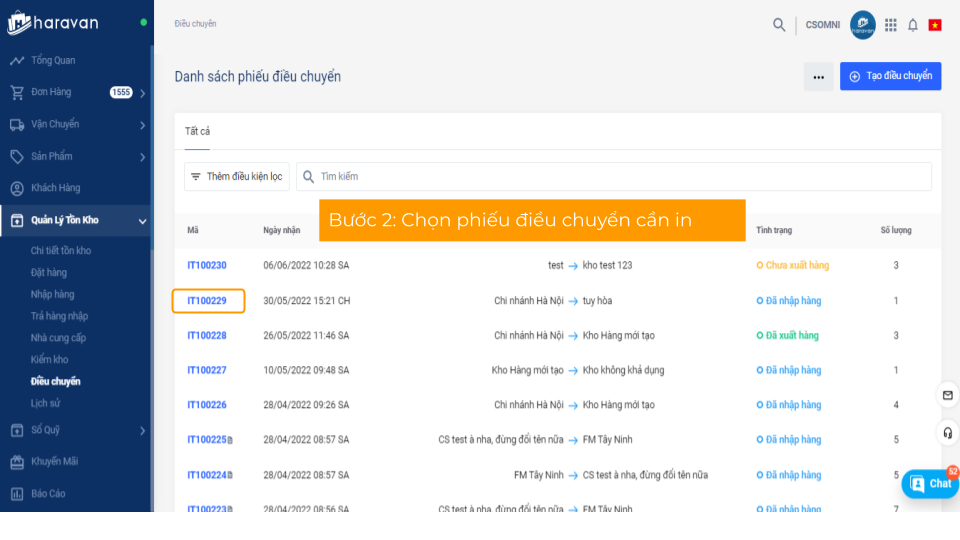
Task: Click the Số lượng column header
Action: point(896,230)
